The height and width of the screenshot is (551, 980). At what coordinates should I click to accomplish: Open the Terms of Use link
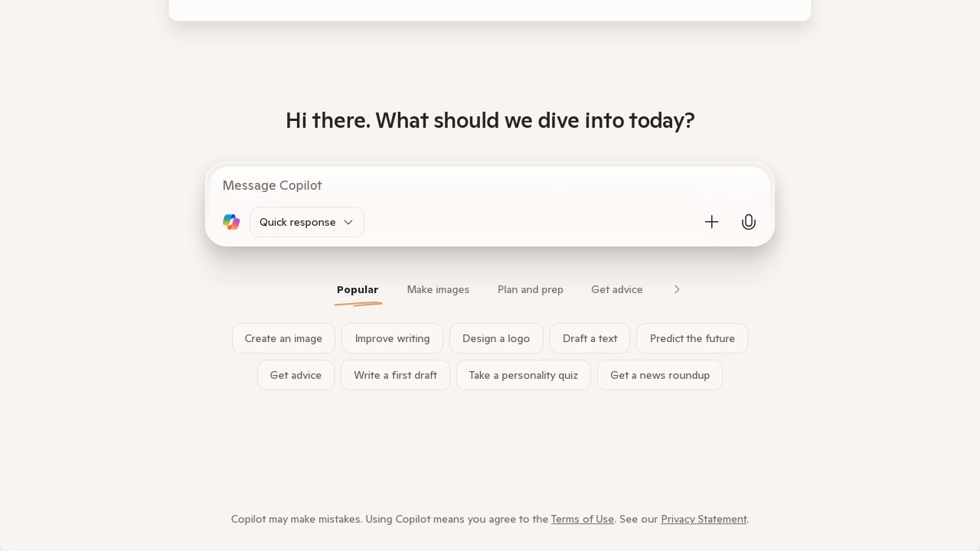tap(583, 519)
